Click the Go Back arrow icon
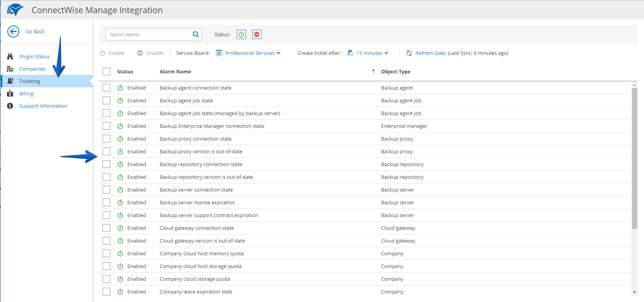This screenshot has width=644, height=302. 13,31
